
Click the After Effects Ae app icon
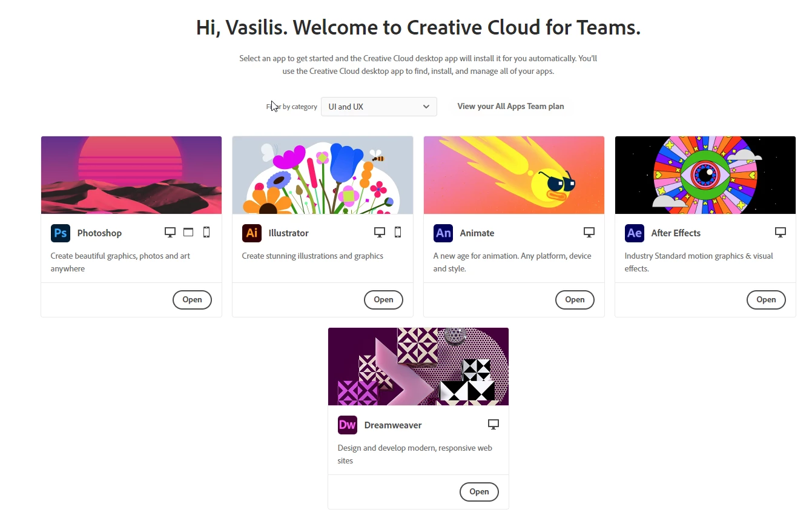[x=635, y=233]
